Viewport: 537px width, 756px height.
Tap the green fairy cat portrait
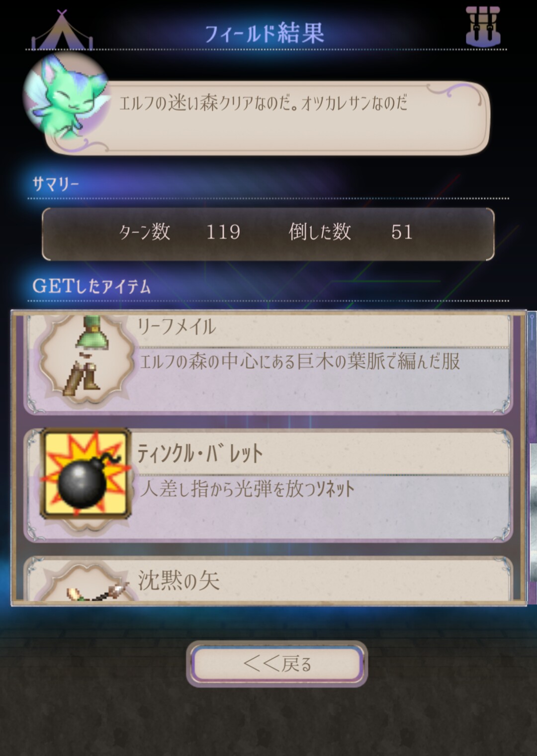pyautogui.click(x=67, y=97)
